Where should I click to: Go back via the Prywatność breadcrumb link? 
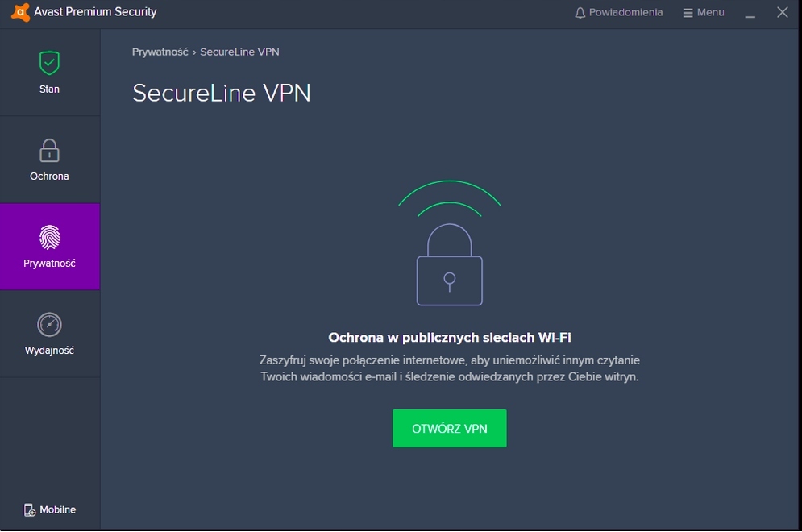pos(160,52)
